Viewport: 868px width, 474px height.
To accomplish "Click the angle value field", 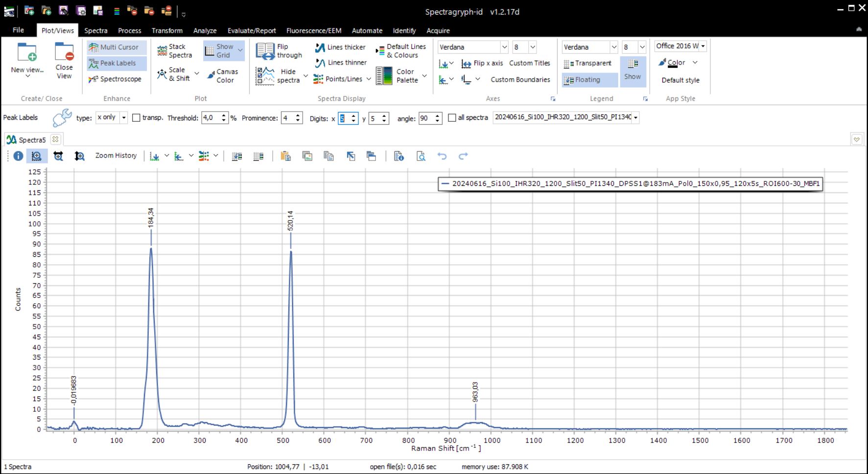I will 426,118.
